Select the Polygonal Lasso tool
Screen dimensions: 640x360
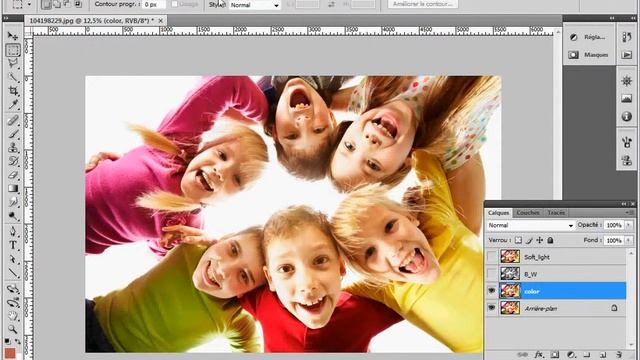click(13, 64)
